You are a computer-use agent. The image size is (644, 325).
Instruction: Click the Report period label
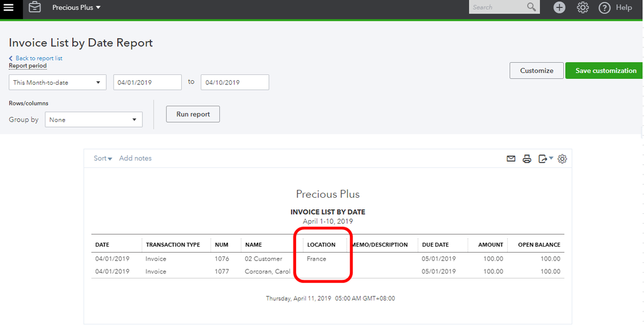28,66
